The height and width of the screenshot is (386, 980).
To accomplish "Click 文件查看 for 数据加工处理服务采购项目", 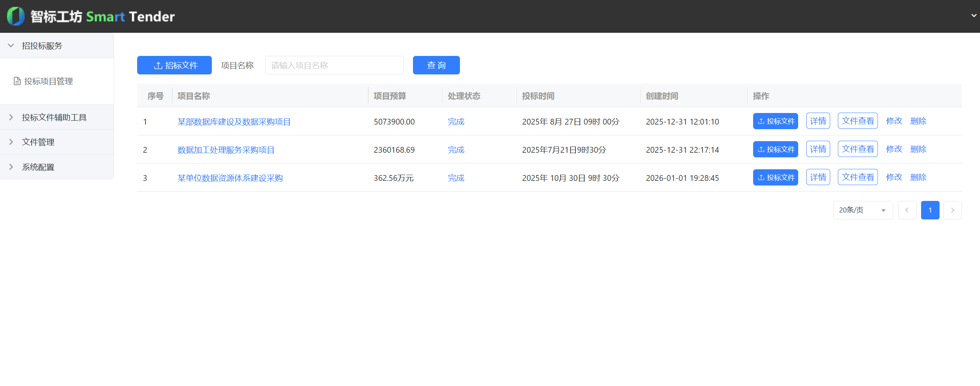I will tap(857, 149).
